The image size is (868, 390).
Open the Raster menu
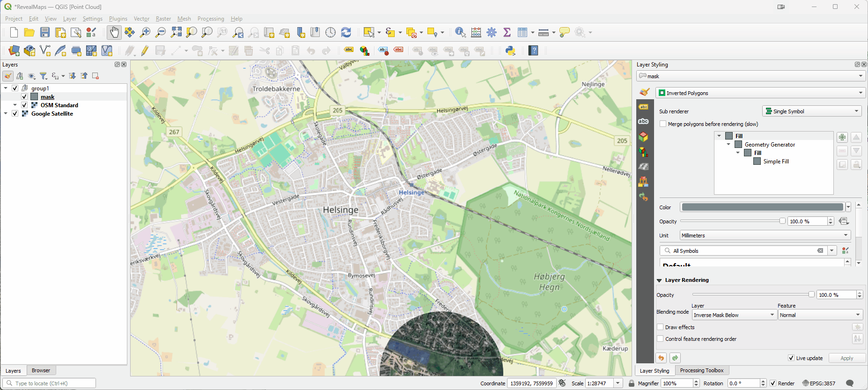click(163, 19)
